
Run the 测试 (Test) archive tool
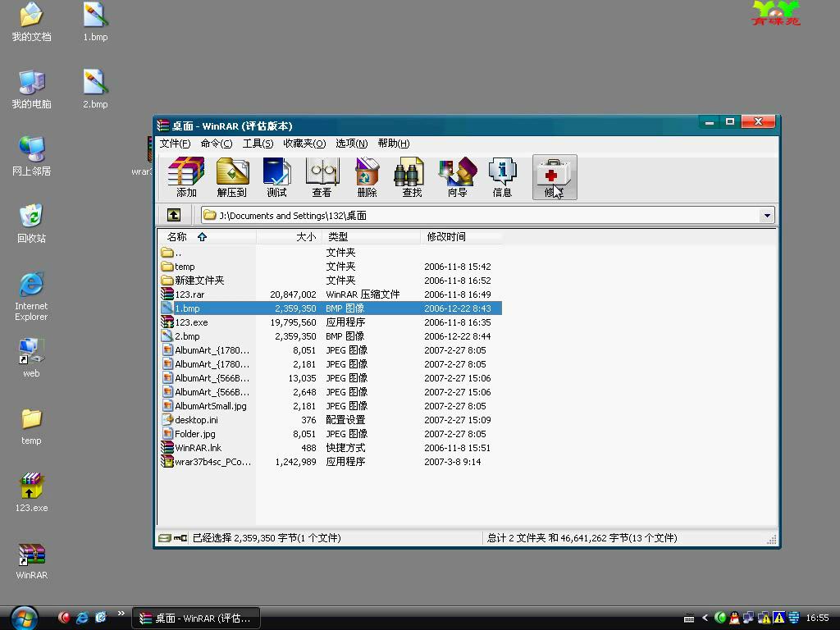pyautogui.click(x=276, y=177)
